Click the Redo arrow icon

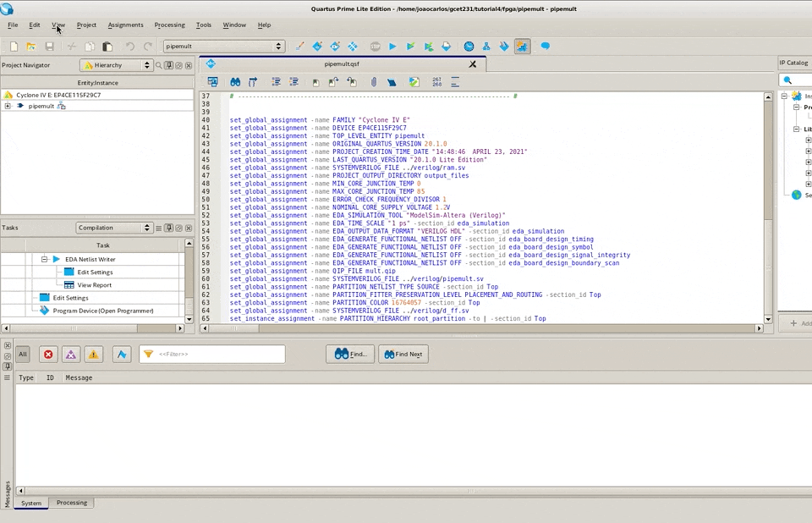coord(147,47)
